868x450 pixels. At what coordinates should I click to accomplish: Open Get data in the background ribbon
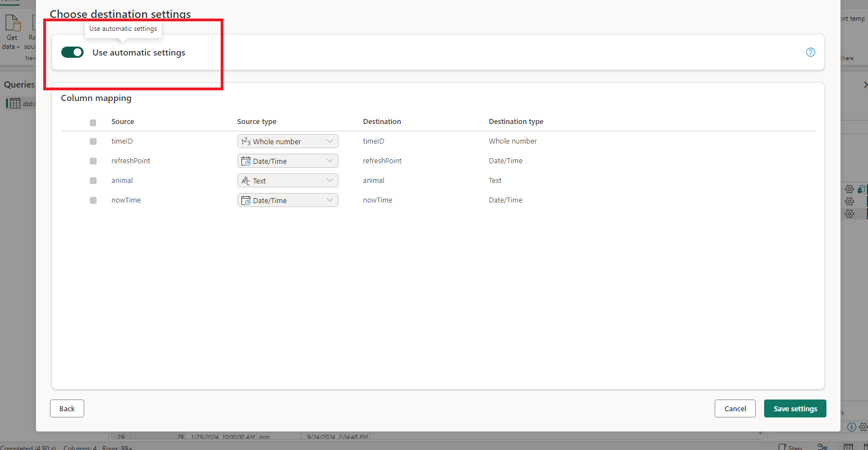12,33
